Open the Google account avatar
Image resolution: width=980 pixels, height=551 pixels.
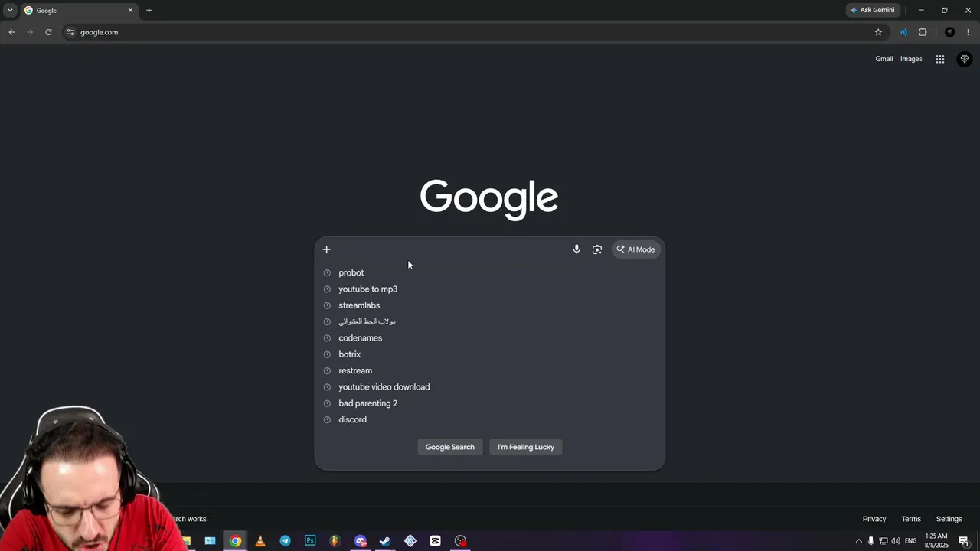coord(965,59)
